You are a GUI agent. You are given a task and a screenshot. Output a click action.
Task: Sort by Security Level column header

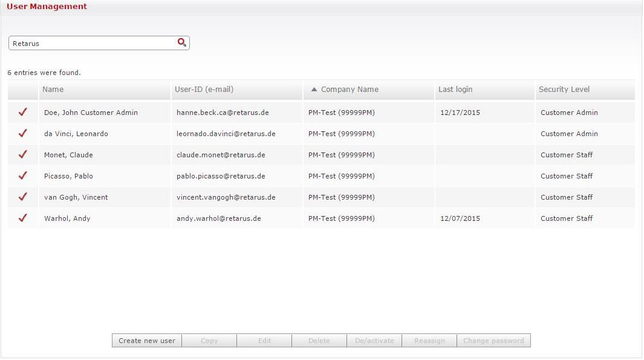pos(564,90)
